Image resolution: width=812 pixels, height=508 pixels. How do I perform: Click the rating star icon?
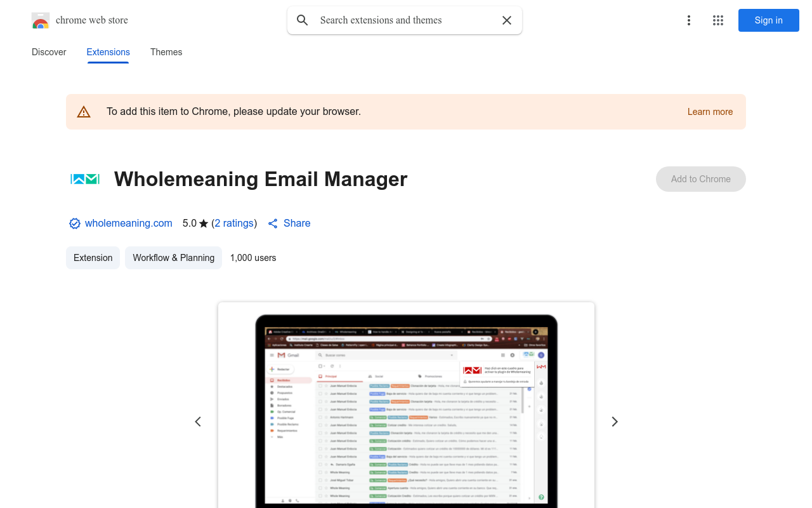click(x=204, y=224)
